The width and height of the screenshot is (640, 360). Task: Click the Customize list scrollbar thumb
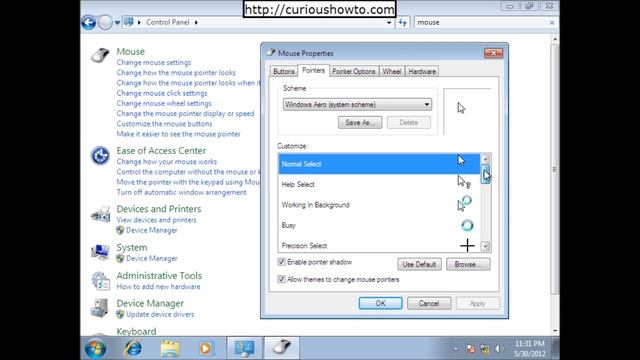[x=485, y=175]
